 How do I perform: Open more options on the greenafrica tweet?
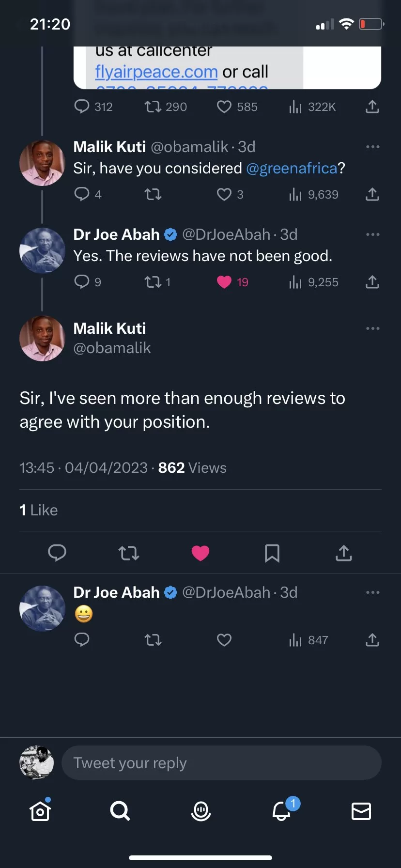point(372,147)
